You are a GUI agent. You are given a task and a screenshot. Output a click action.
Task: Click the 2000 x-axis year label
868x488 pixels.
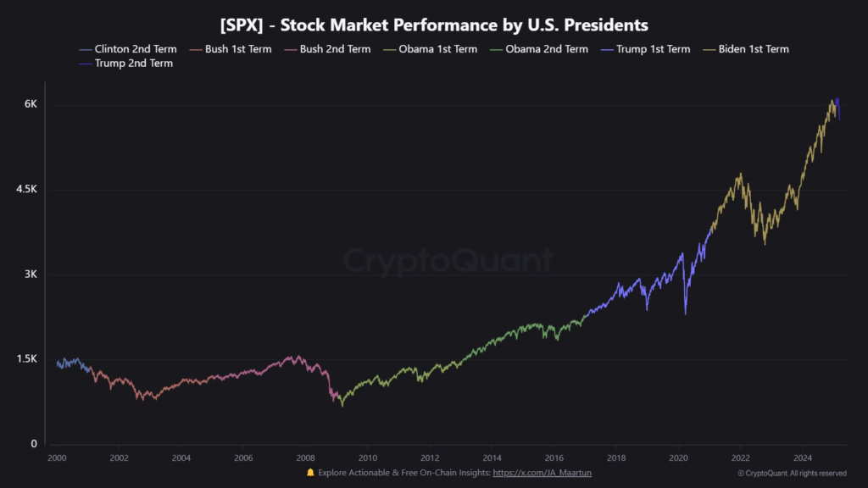pyautogui.click(x=57, y=457)
